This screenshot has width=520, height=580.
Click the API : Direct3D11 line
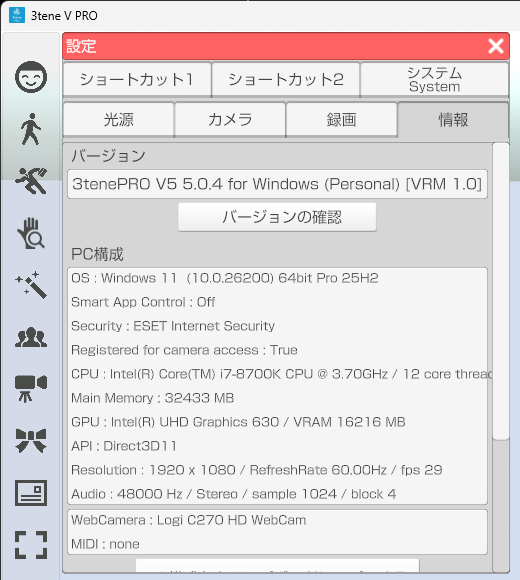click(124, 446)
